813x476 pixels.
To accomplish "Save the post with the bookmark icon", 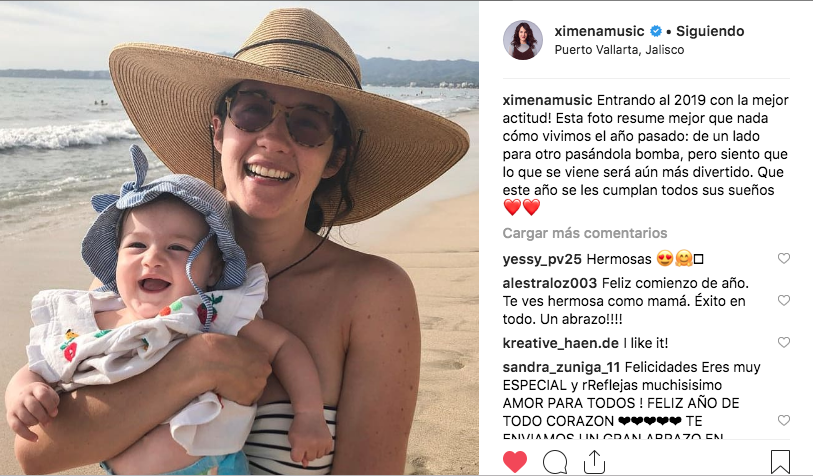I will pyautogui.click(x=780, y=462).
